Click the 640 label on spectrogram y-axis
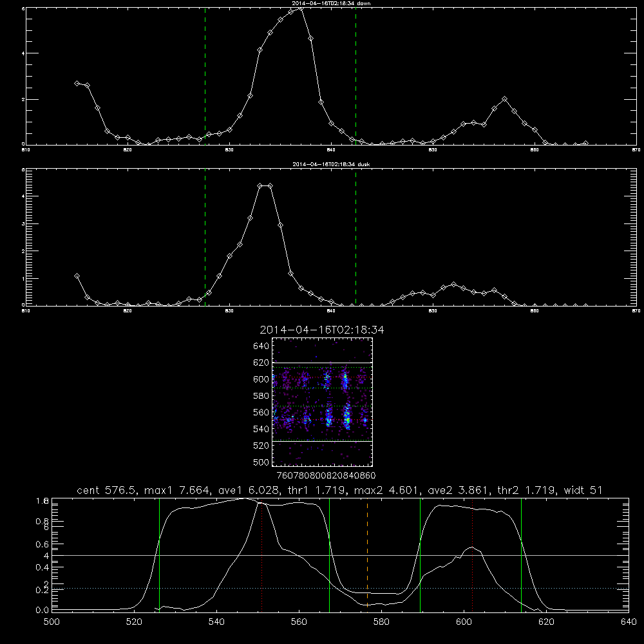644x644 pixels. 261,346
